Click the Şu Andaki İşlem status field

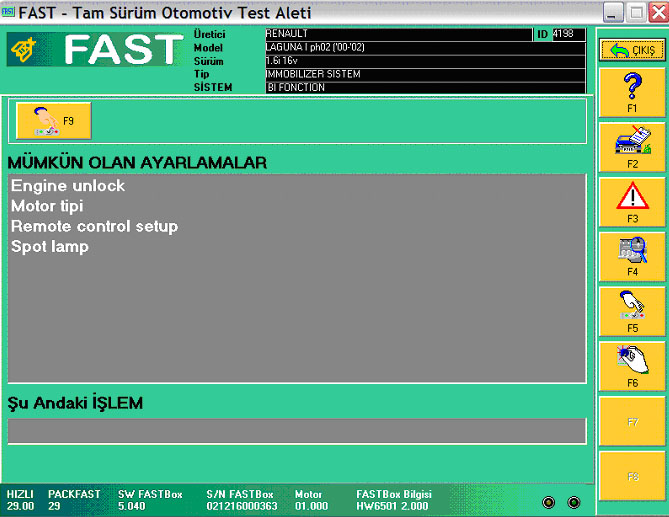(x=296, y=430)
